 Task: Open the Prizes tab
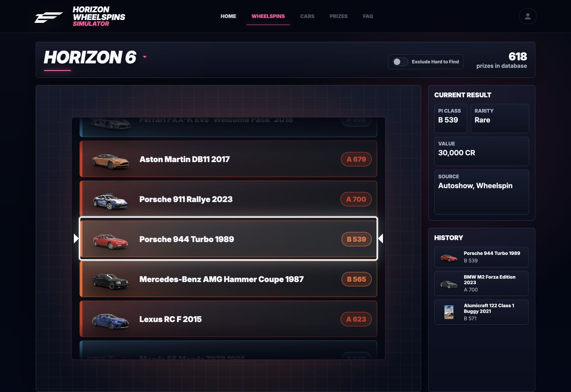pyautogui.click(x=339, y=16)
